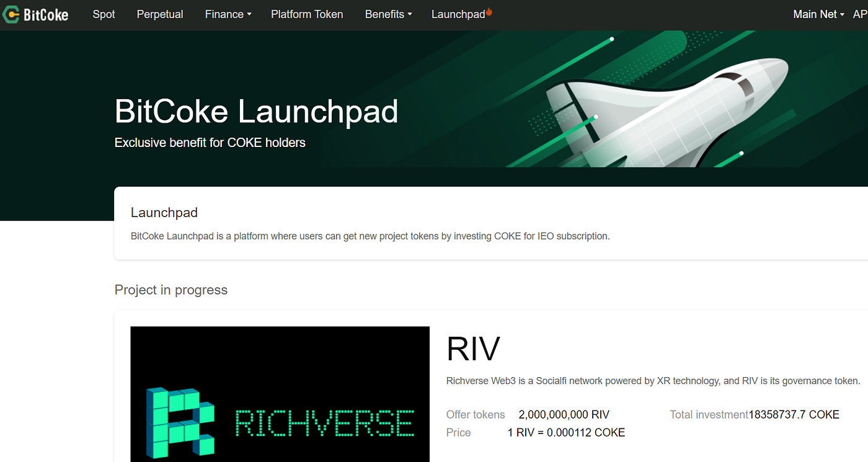868x462 pixels.
Task: Open the Perpetual menu item
Action: point(160,14)
